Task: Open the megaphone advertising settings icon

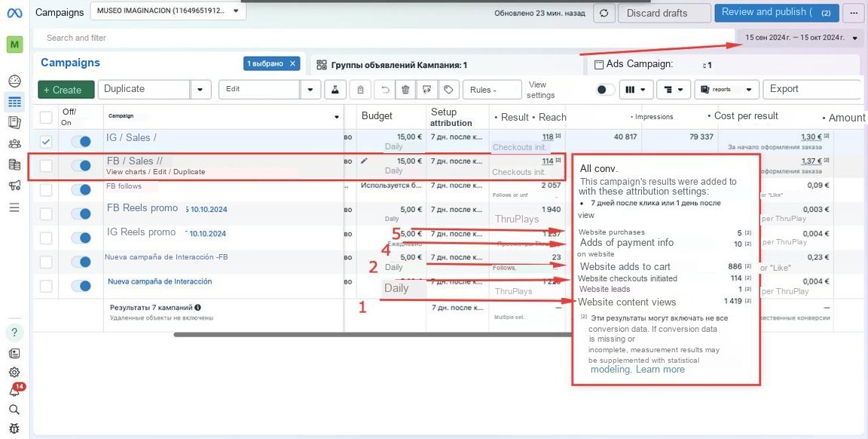Action: coord(15,186)
